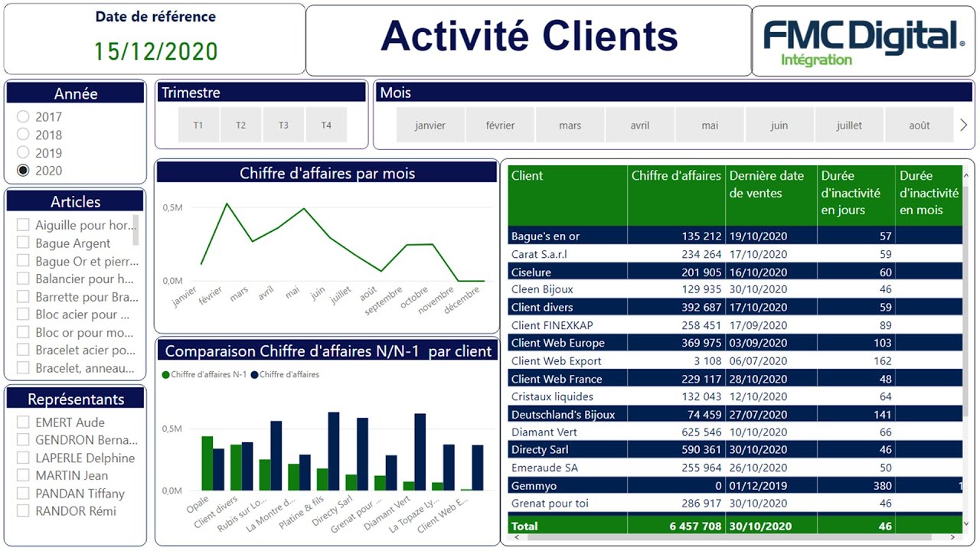Click the Opale green N-1 bar
This screenshot has width=980, height=551.
(x=207, y=463)
